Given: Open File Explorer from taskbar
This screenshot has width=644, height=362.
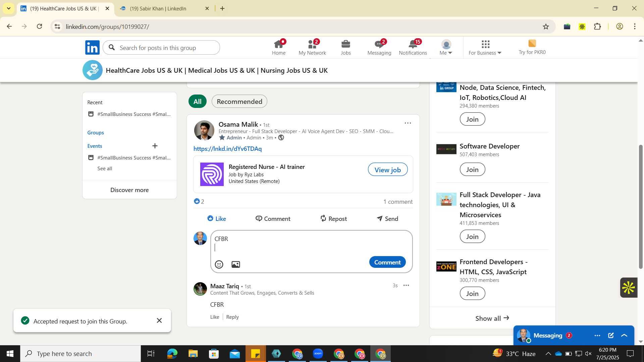Looking at the screenshot, I should pos(193,354).
